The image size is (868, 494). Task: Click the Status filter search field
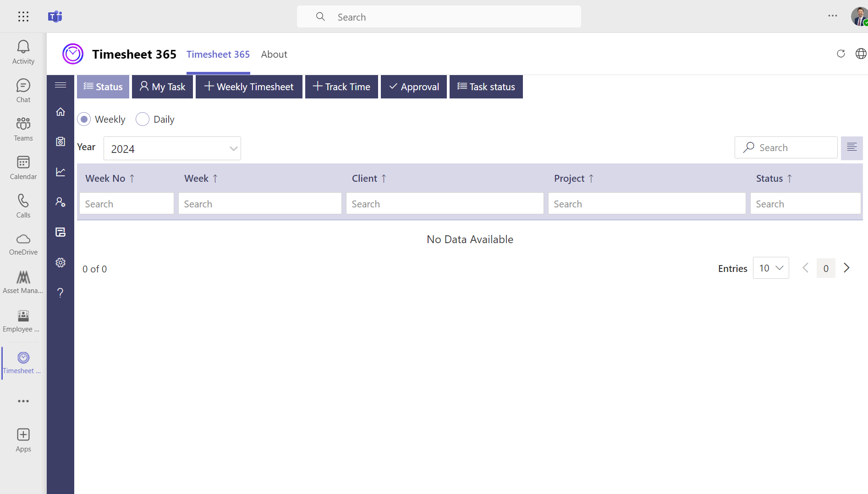[x=806, y=204]
